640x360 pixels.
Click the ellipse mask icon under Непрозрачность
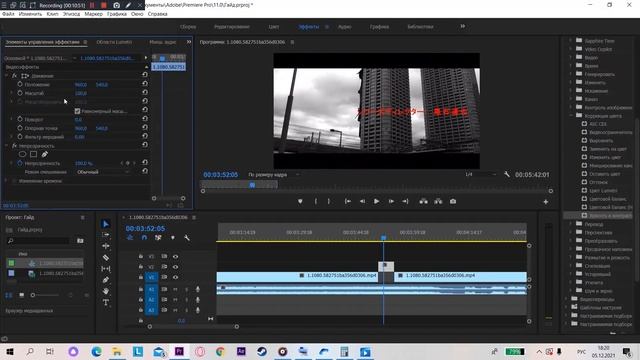coord(22,154)
